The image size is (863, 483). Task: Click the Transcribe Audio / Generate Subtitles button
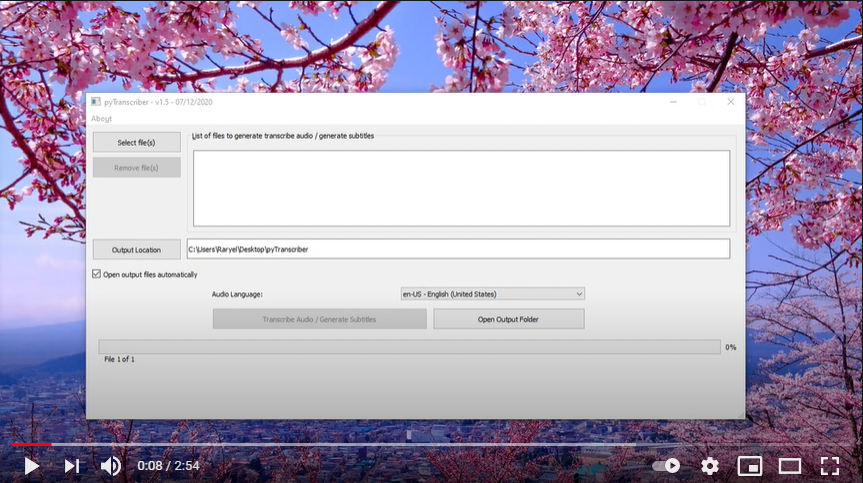pos(319,319)
